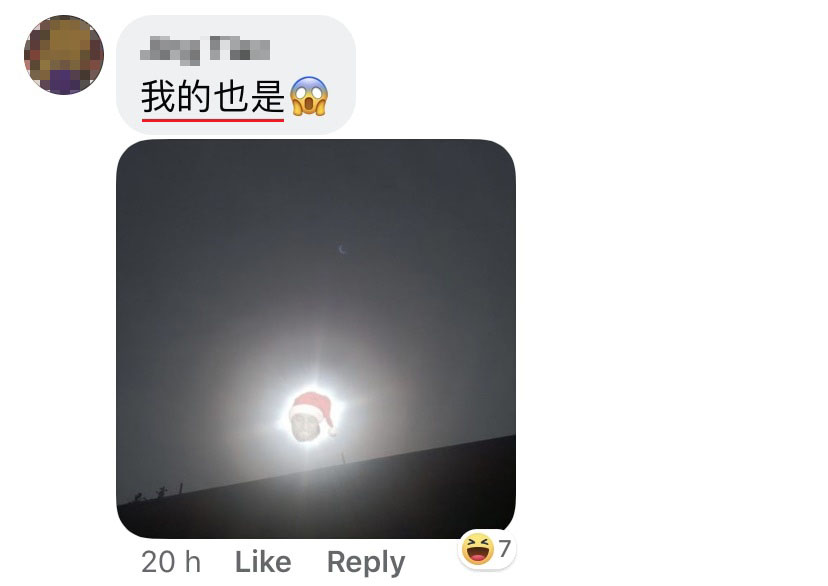Click the tiny crescent in the sky
This screenshot has width=828, height=586.
(x=342, y=249)
